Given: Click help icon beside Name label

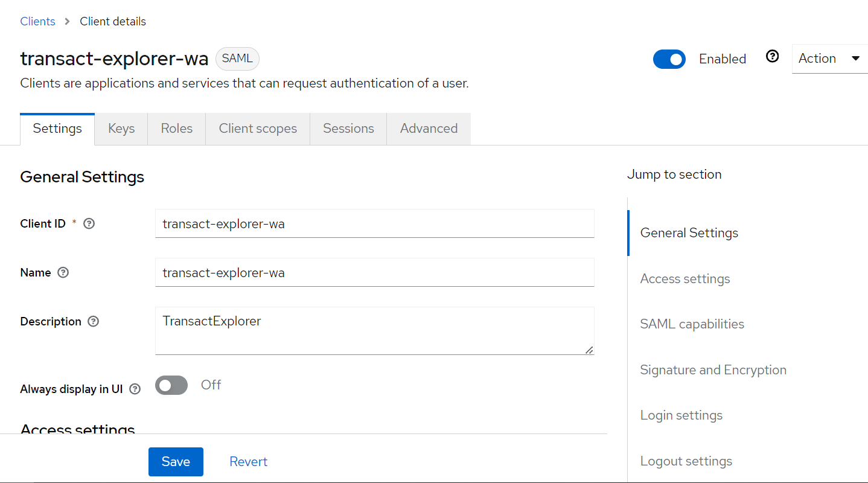Looking at the screenshot, I should click(63, 272).
